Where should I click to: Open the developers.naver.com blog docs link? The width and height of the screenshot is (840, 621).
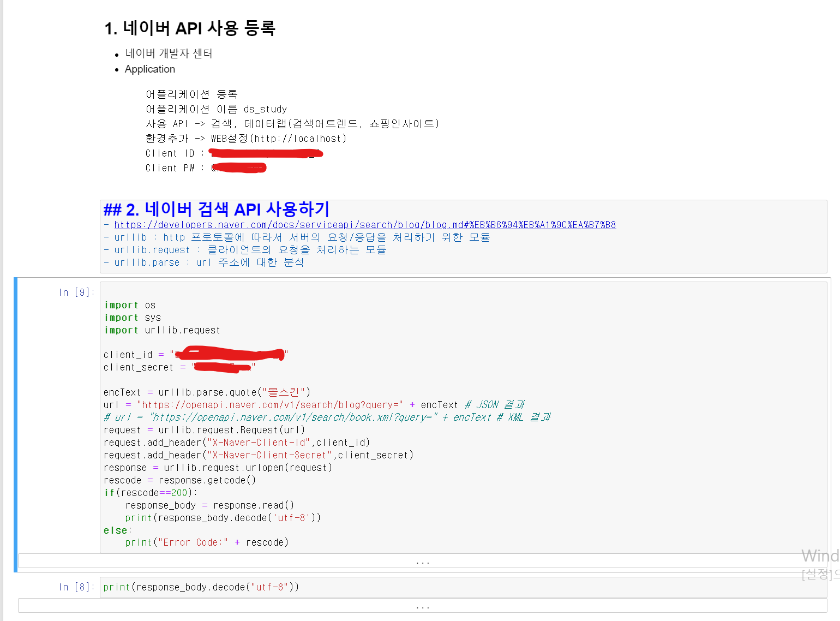coord(365,225)
